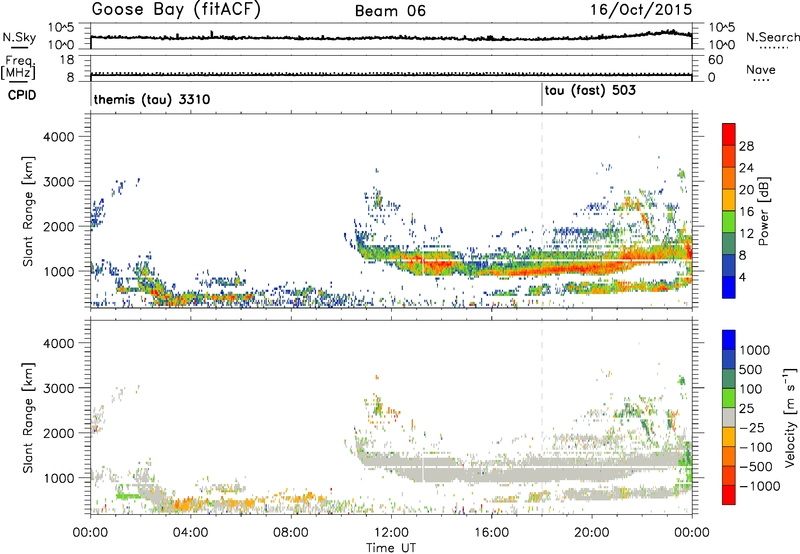Click the '12' tick on Power colorbar

click(746, 233)
